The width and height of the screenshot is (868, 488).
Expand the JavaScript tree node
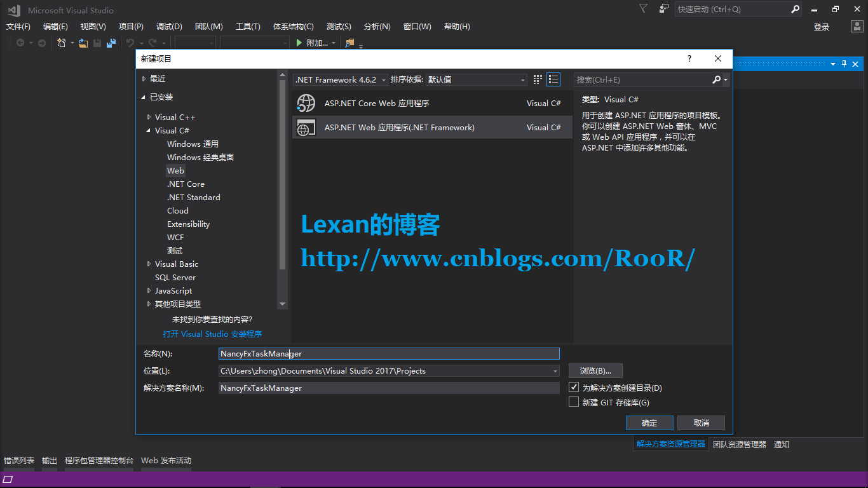pos(149,290)
